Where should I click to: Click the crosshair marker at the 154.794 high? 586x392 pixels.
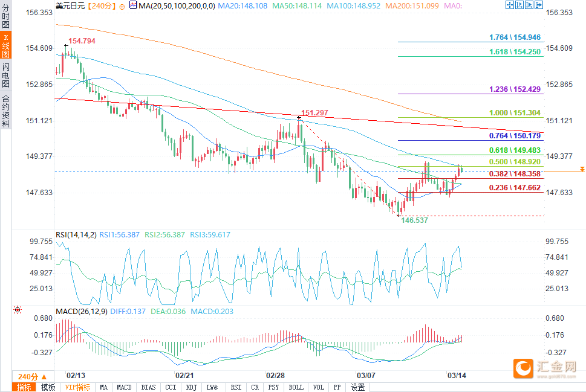(x=66, y=45)
